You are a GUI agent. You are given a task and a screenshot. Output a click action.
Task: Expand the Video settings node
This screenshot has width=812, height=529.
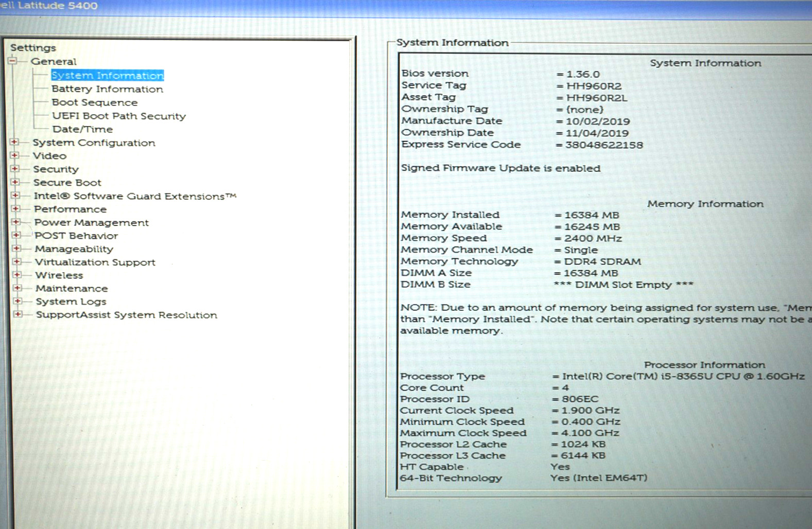click(14, 155)
